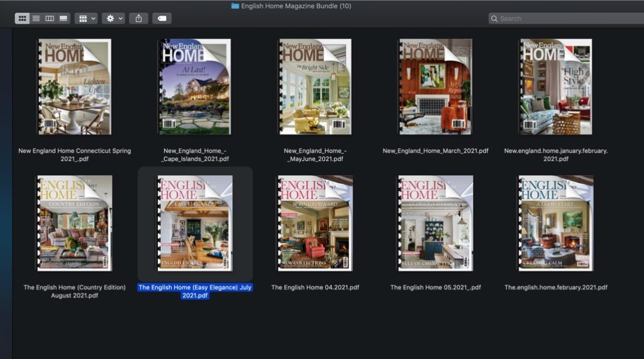Viewport: 644px width, 359px height.
Task: Select New England Home March 2021 cover
Action: [x=435, y=87]
